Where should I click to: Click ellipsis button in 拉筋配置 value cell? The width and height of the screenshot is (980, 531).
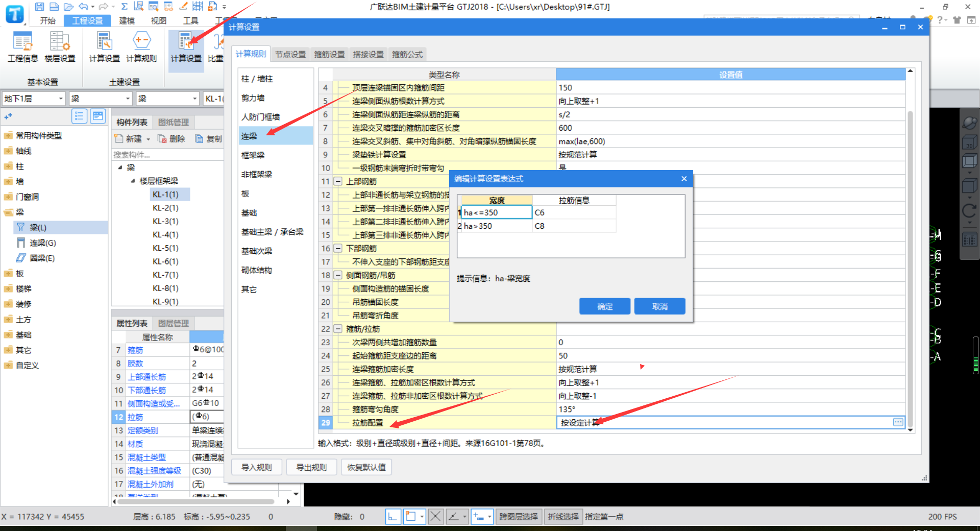[898, 422]
